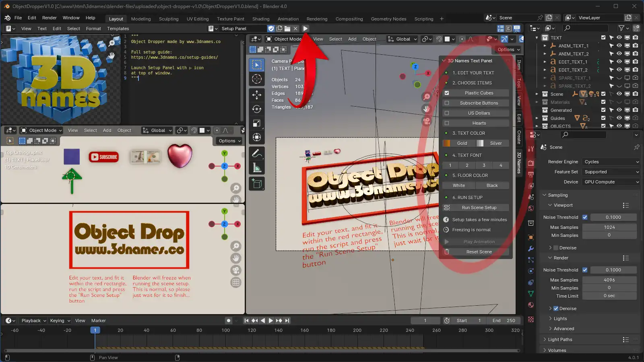Click the timeline End frame 250 field
This screenshot has width=644, height=362.
tap(504, 321)
